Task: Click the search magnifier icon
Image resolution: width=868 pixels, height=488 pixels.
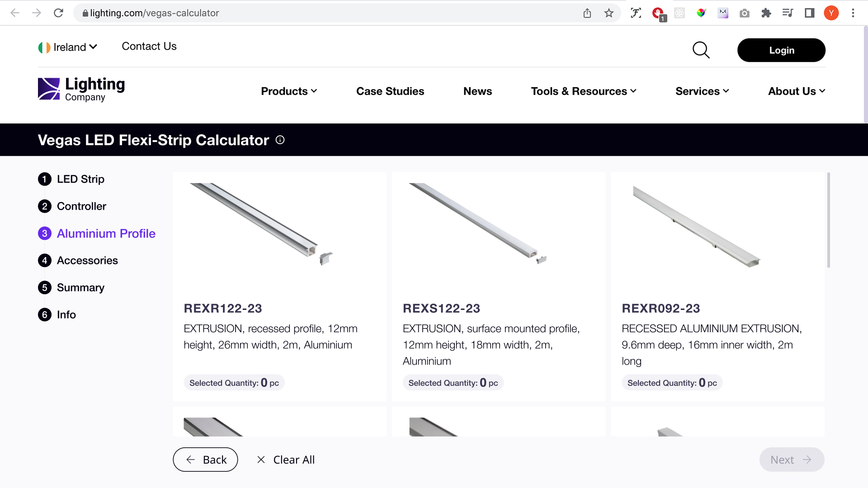Action: (701, 50)
